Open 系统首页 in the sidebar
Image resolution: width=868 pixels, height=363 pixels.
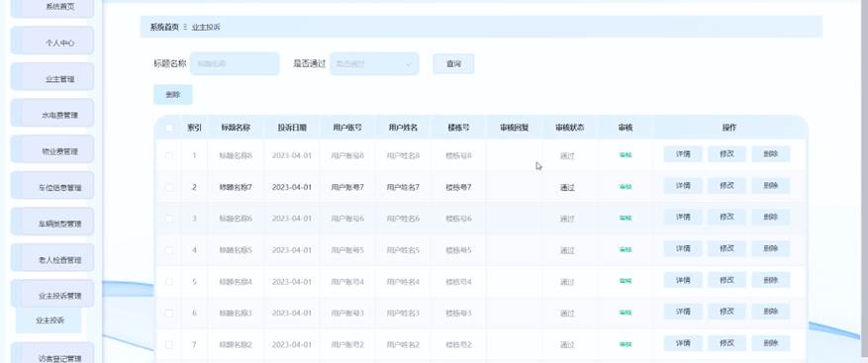click(x=52, y=7)
